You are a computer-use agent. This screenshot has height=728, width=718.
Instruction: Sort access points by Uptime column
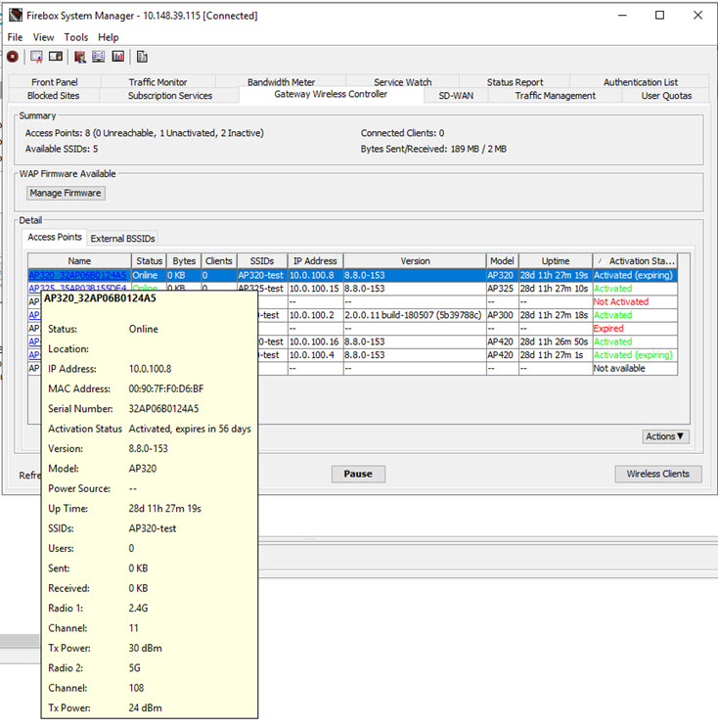555,261
